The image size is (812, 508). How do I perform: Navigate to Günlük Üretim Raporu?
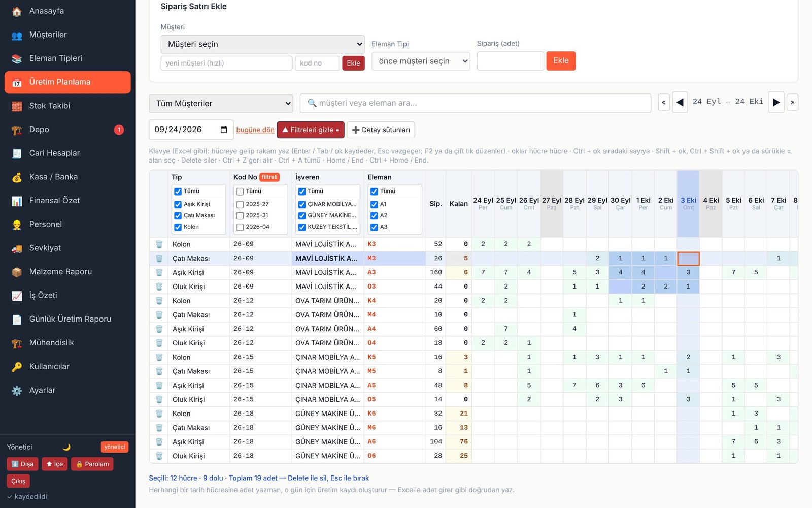(67, 319)
